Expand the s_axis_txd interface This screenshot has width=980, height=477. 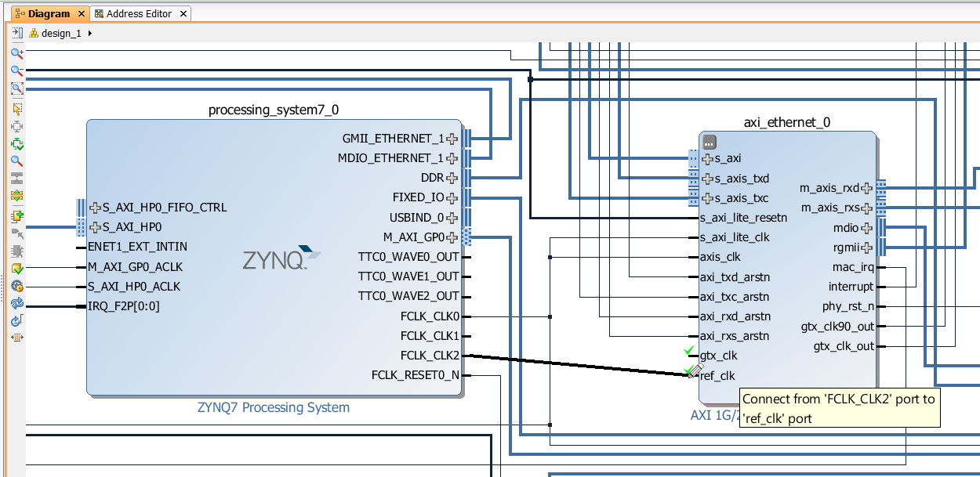point(706,179)
